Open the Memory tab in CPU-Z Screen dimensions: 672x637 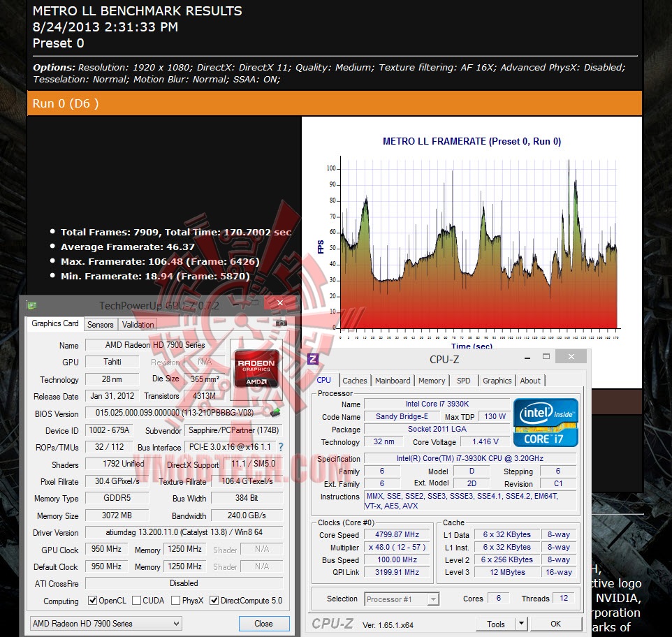(x=432, y=381)
